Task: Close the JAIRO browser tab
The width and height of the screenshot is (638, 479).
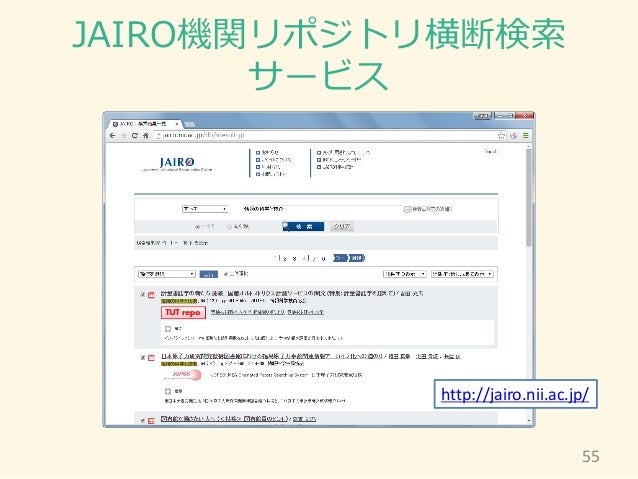Action: point(177,124)
